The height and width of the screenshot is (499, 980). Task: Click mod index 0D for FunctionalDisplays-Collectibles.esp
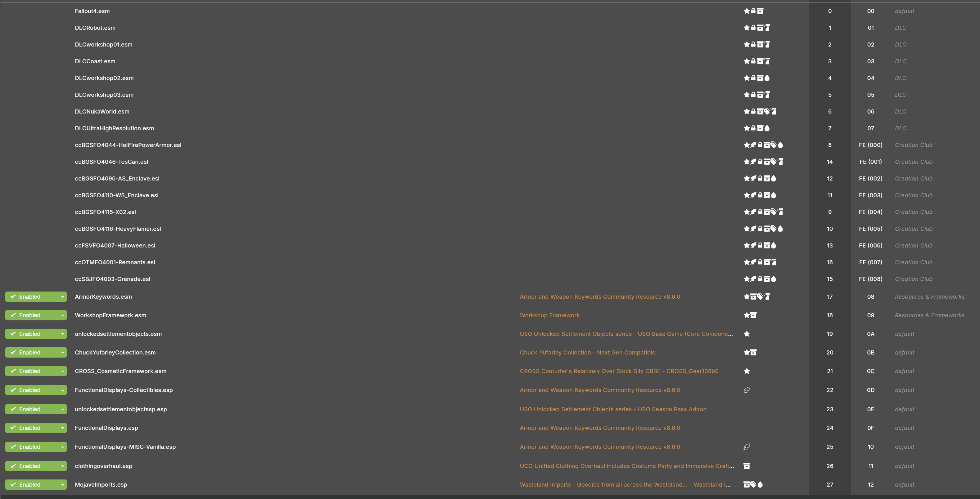(870, 390)
